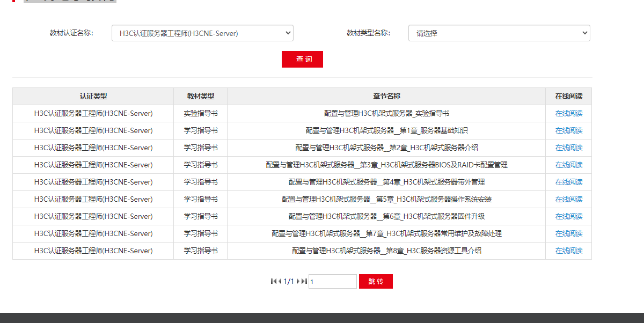Screen dimensions: 644x323
Task: Select 学习指导书 cell in 第1章 row
Action: coord(201,130)
